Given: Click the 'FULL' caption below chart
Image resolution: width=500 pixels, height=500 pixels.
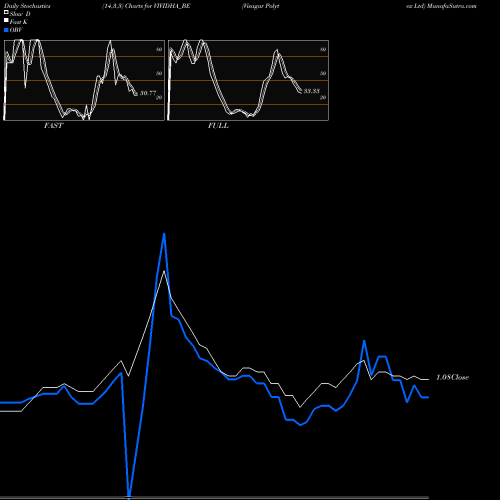Looking at the screenshot, I should [218, 126].
